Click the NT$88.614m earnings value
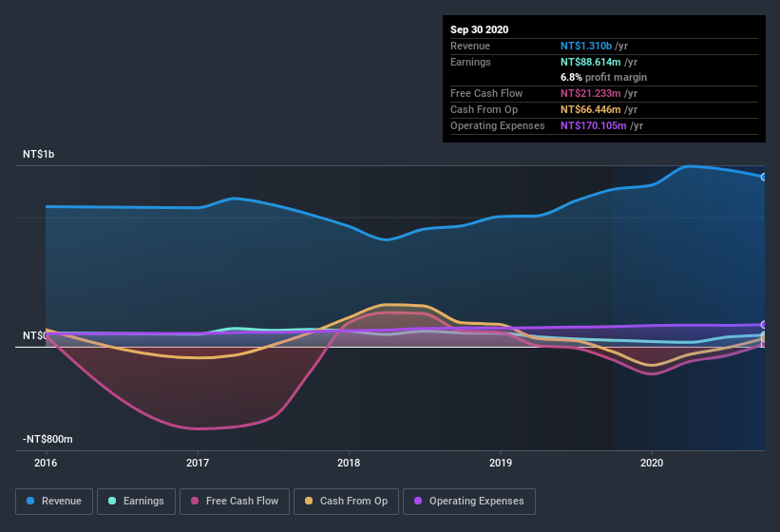Viewport: 780px width, 532px height. tap(591, 62)
